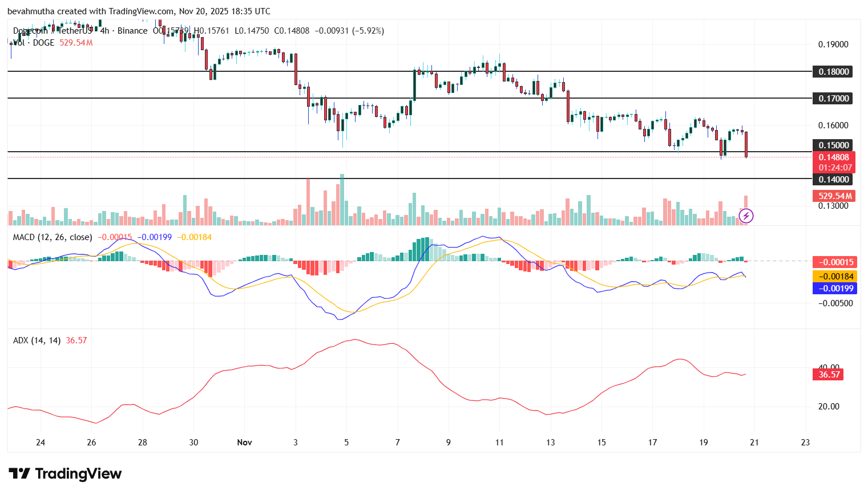Viewport: 868px width, 495px height.
Task: Click the Dogecoin / TetherUS title tab
Action: pyautogui.click(x=53, y=31)
